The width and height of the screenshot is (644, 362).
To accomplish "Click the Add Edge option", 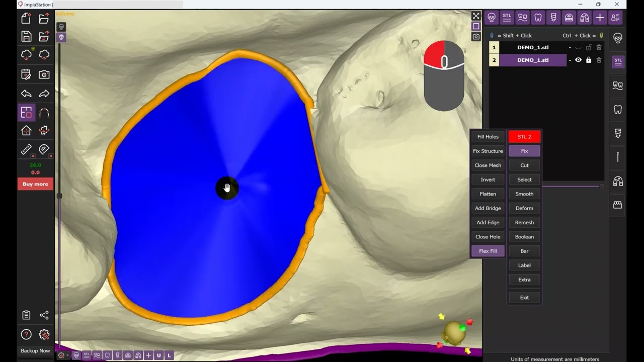I will coord(488,222).
